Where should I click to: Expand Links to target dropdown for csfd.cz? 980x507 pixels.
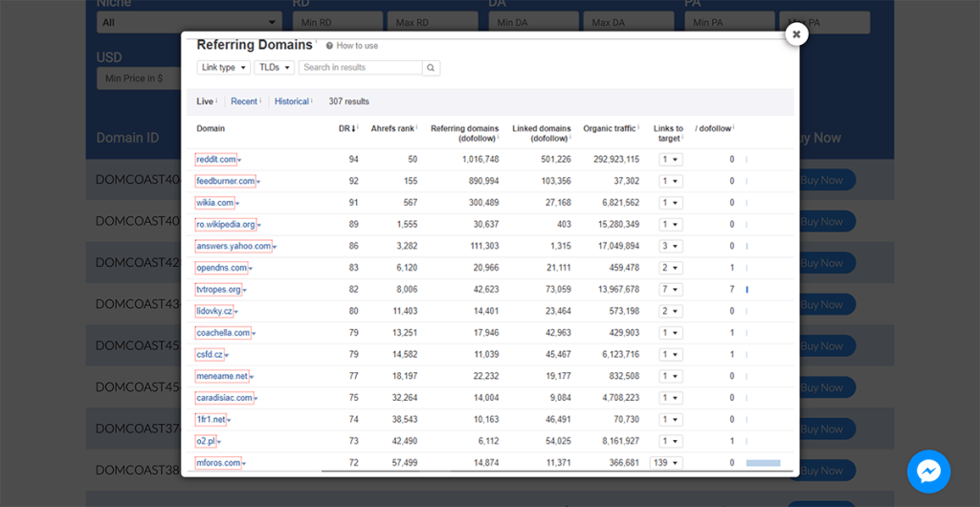(671, 355)
